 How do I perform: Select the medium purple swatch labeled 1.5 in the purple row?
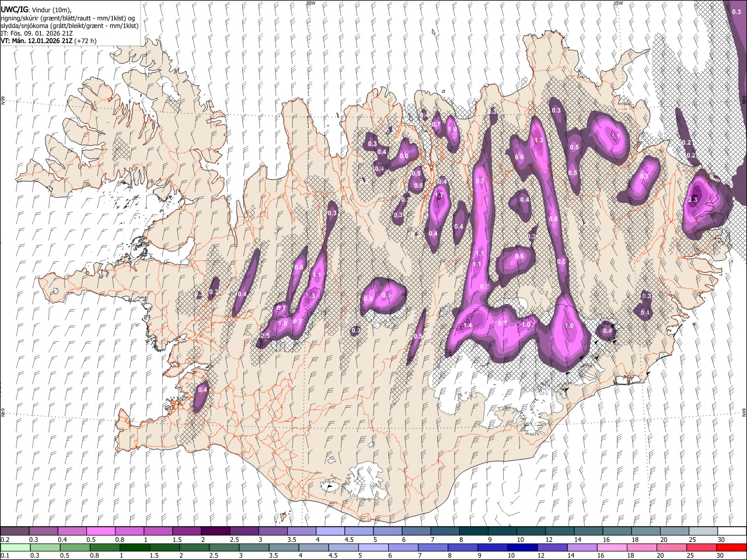click(187, 531)
